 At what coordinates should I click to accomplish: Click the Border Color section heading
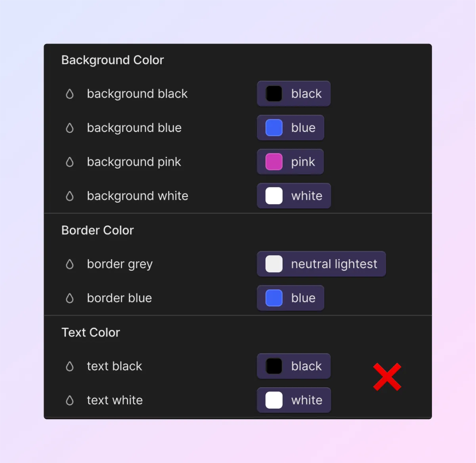pos(97,230)
